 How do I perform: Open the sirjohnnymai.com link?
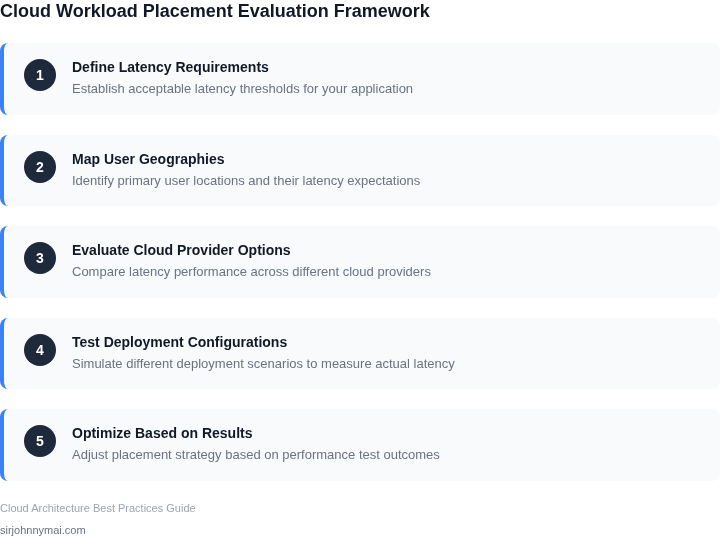(43, 530)
